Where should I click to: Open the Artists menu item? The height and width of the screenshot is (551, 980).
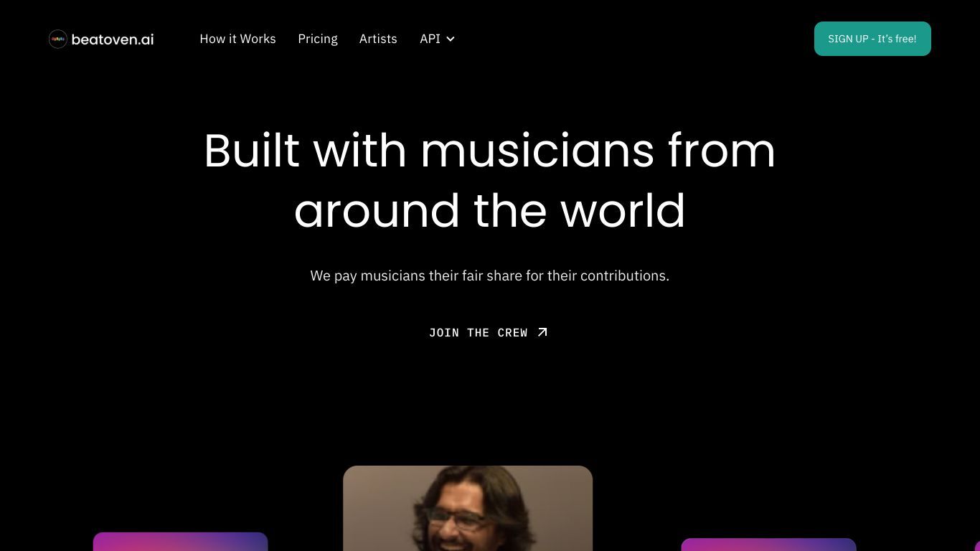click(x=378, y=39)
